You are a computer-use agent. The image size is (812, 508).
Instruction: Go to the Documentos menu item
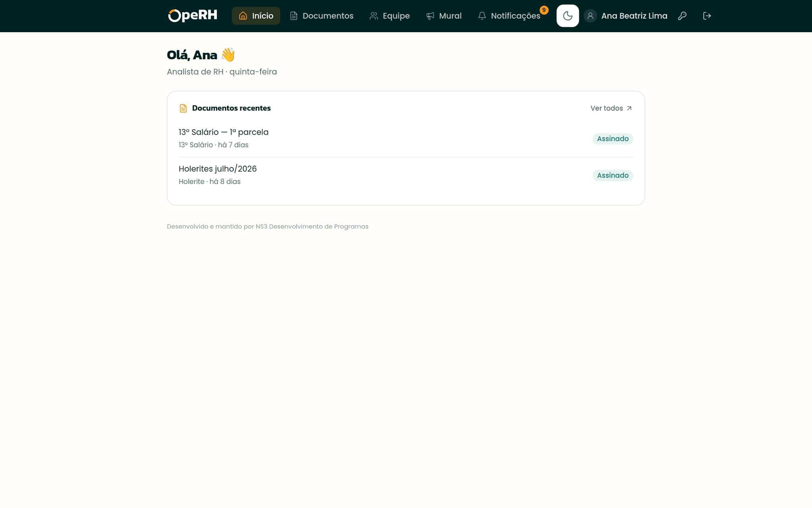322,16
